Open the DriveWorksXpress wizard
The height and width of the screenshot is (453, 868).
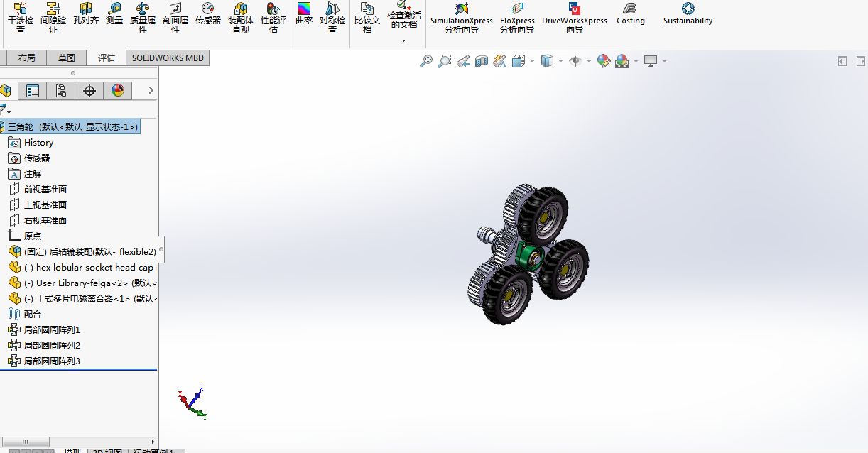click(x=575, y=18)
